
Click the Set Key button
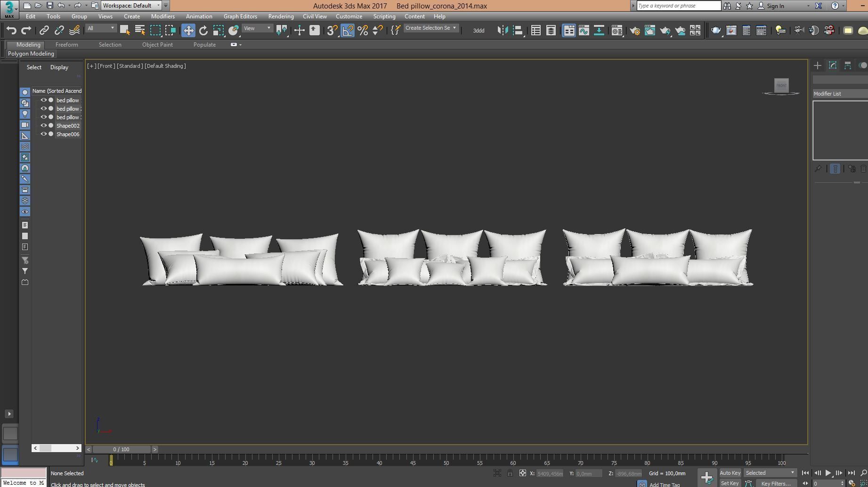[x=730, y=483]
